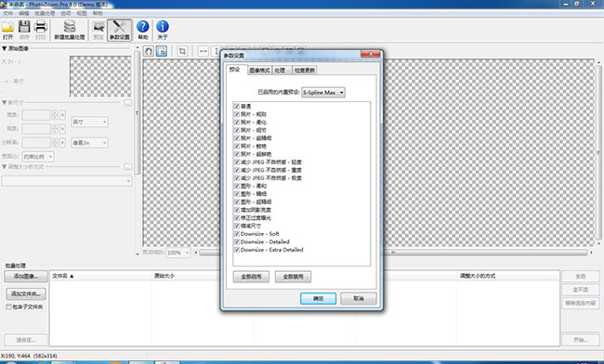The image size is (604, 364).
Task: Open the 文件 menu
Action: point(7,13)
